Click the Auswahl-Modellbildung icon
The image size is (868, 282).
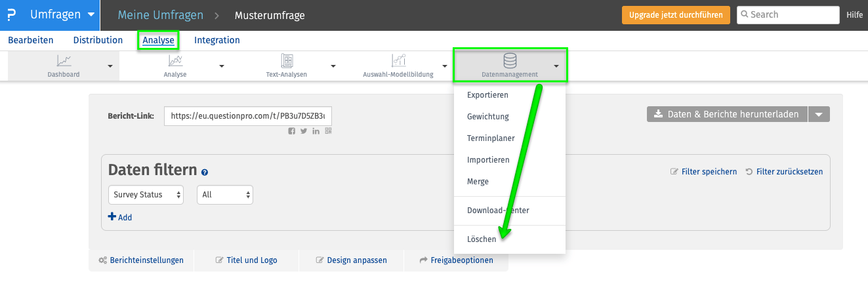tap(398, 61)
